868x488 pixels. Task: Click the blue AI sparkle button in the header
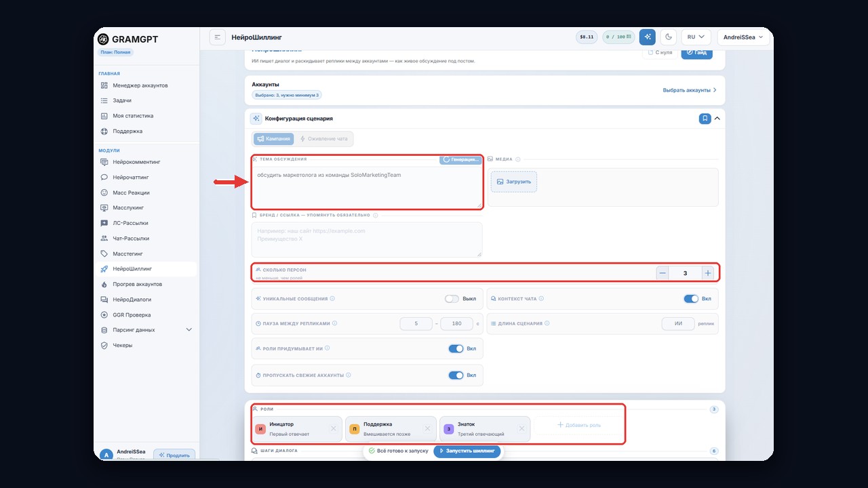coord(648,37)
